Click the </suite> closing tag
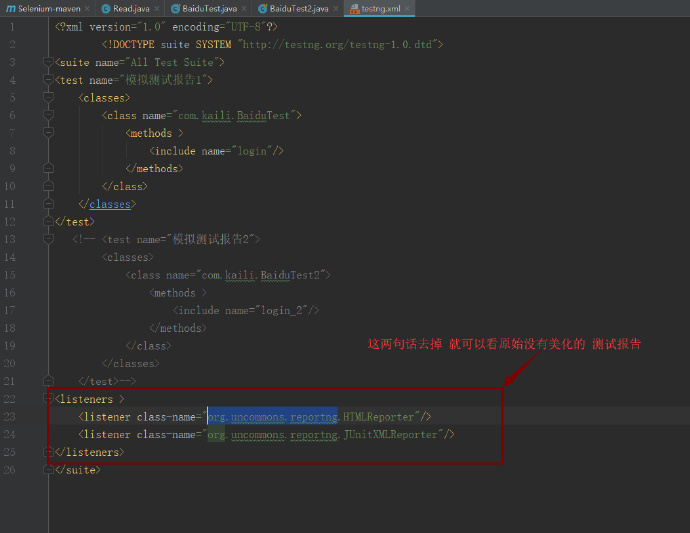The image size is (690, 533). point(78,470)
